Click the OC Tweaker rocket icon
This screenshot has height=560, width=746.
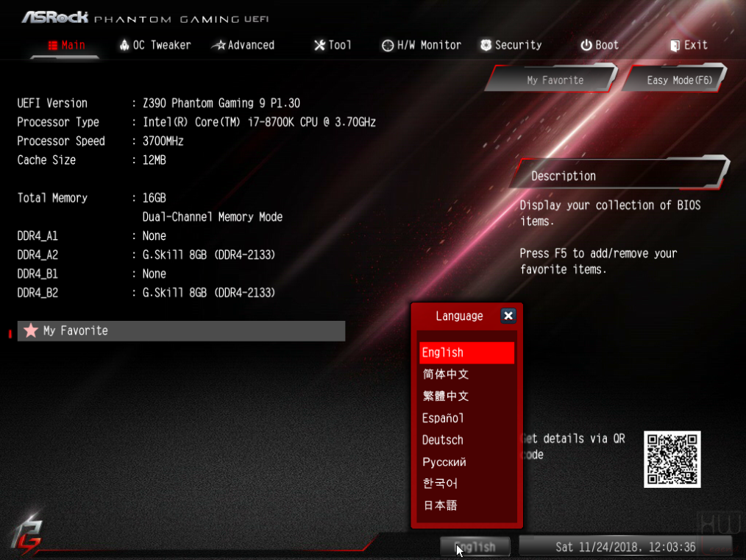click(124, 45)
